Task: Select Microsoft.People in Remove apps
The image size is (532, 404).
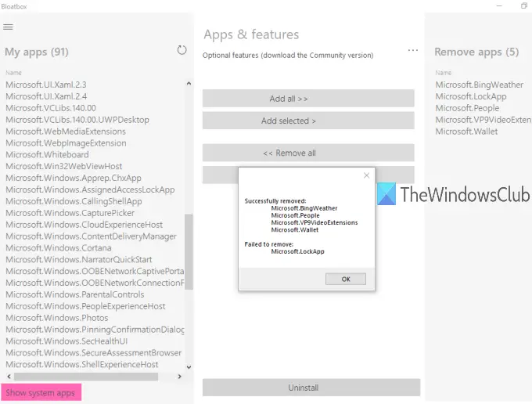Action: tap(467, 108)
